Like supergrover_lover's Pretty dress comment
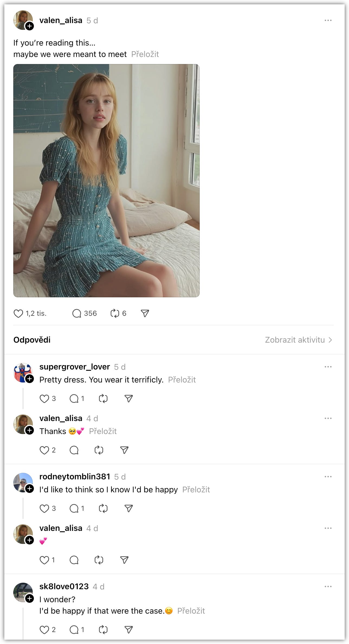 point(44,398)
